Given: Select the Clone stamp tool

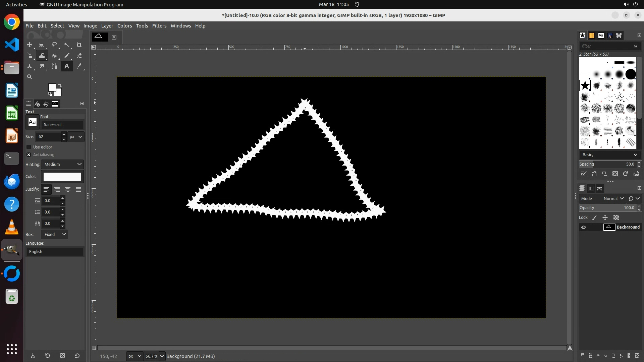Looking at the screenshot, I should 30,66.
